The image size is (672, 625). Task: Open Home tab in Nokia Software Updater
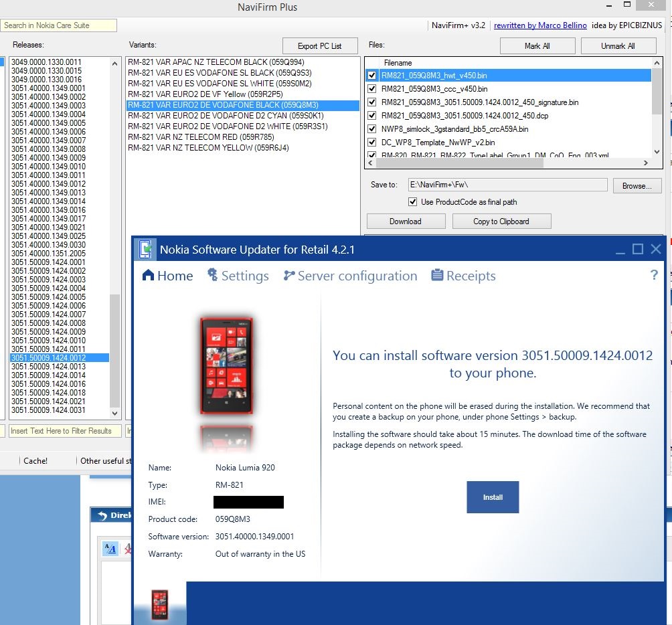[167, 276]
